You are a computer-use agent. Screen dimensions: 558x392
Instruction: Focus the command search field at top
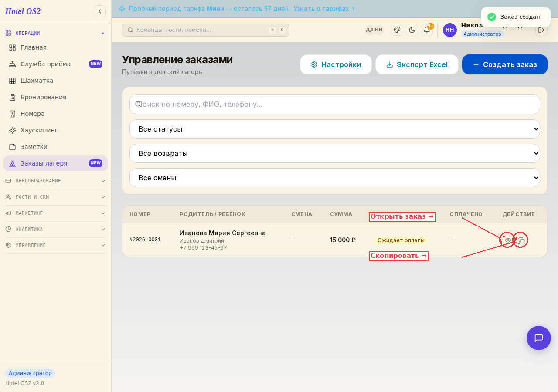[205, 30]
